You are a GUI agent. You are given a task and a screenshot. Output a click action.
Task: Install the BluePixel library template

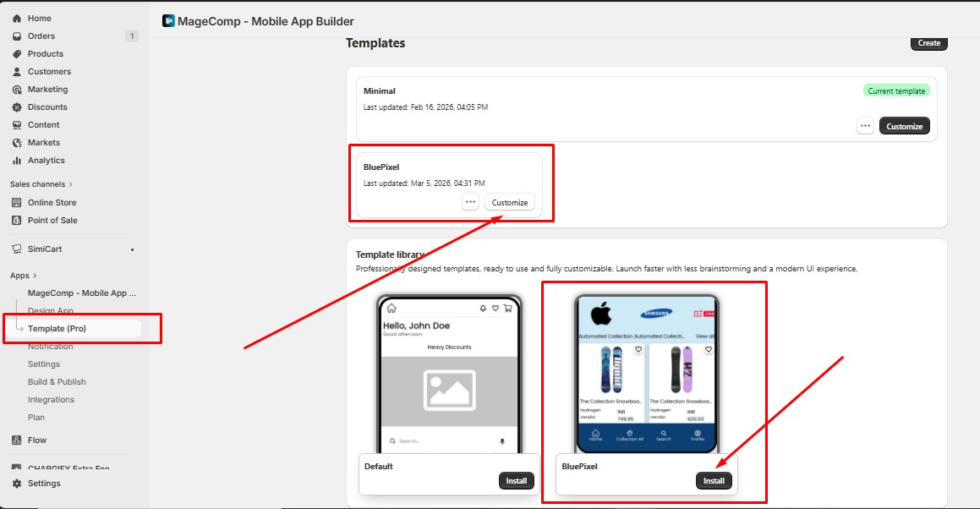714,481
